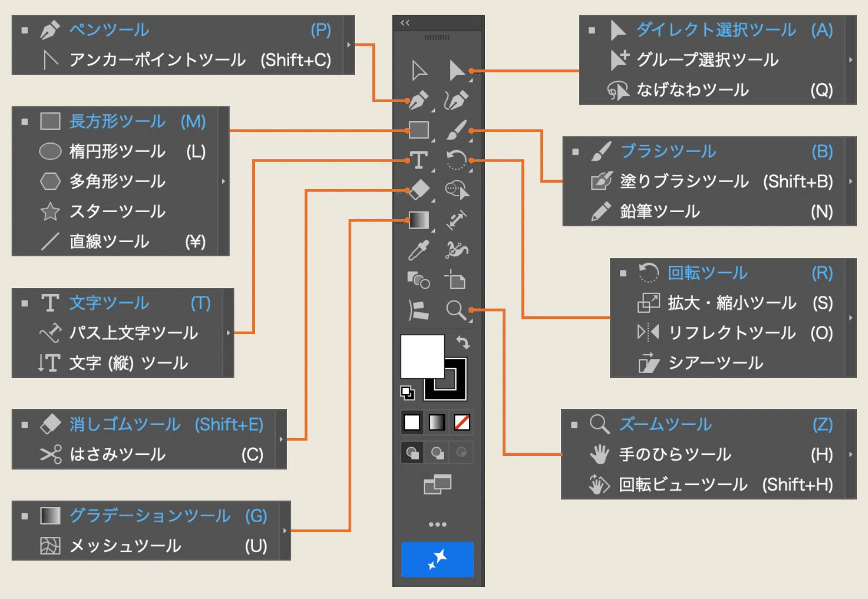
Task: Select the Artboard tool in the toolbar
Action: (456, 280)
